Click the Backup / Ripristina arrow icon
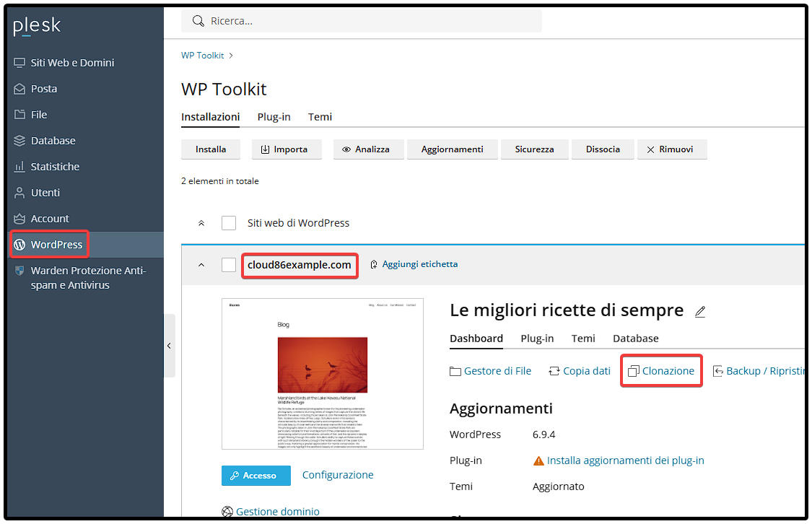 click(x=717, y=371)
